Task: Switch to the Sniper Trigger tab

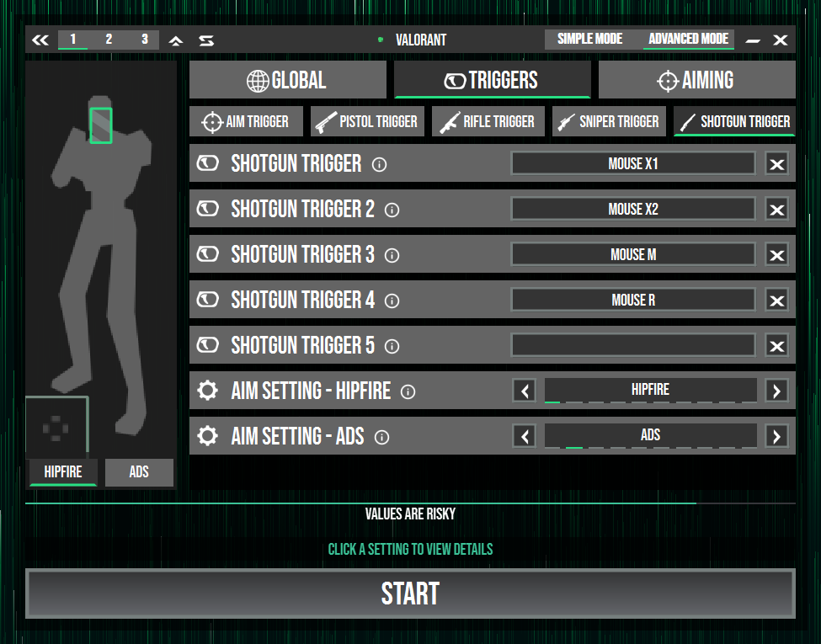Action: coord(610,121)
